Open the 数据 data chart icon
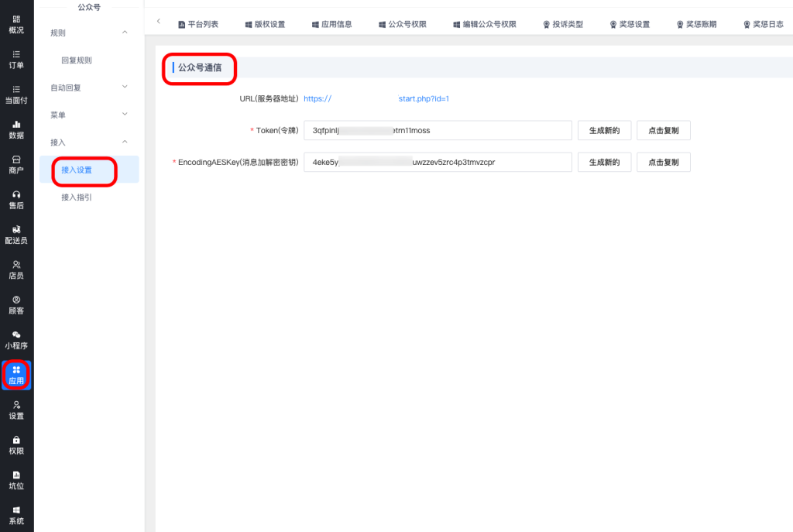 16,124
